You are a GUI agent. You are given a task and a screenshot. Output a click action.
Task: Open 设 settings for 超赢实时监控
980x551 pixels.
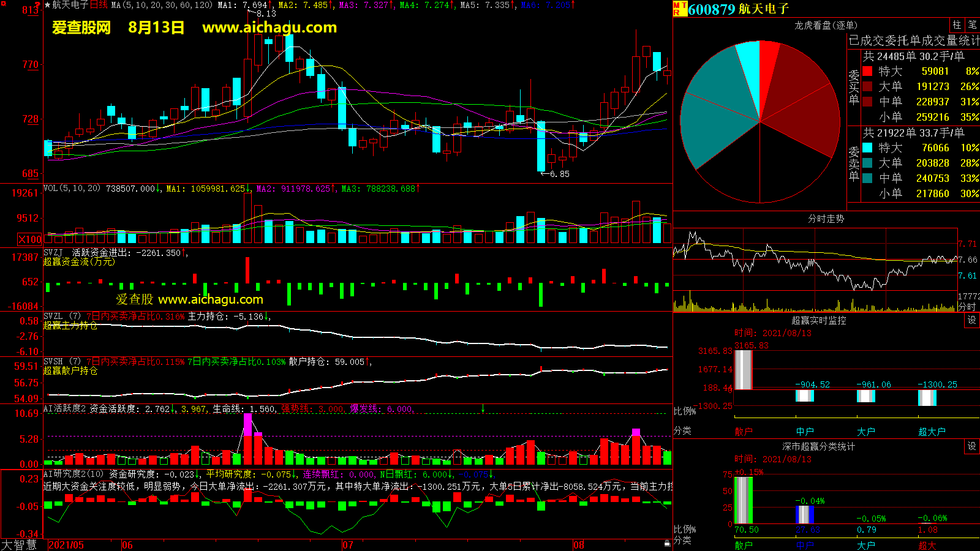(972, 320)
